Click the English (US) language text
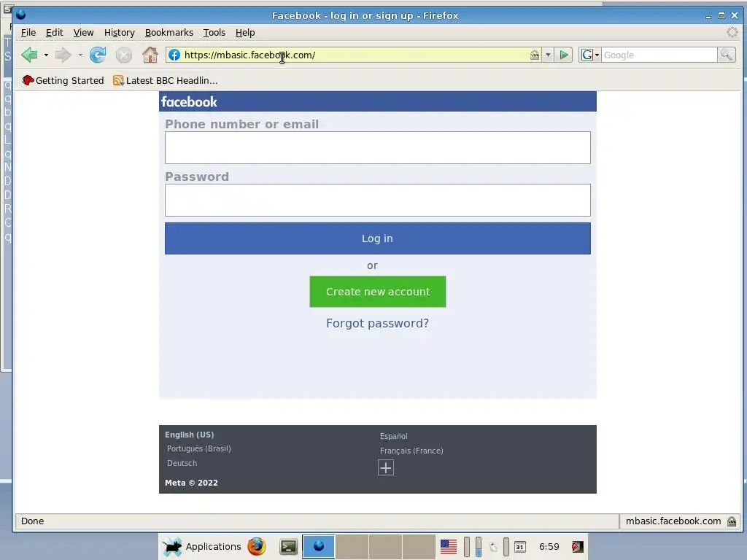The height and width of the screenshot is (560, 747). [189, 435]
